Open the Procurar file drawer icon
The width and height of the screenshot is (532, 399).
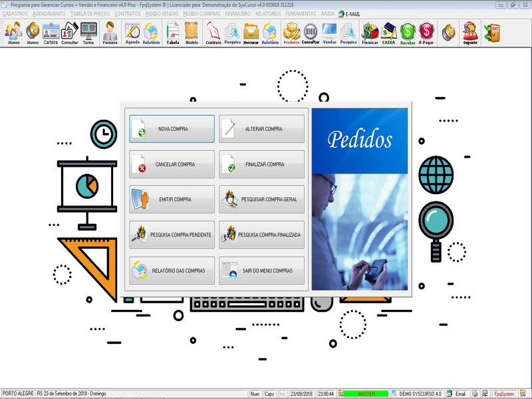[x=251, y=33]
